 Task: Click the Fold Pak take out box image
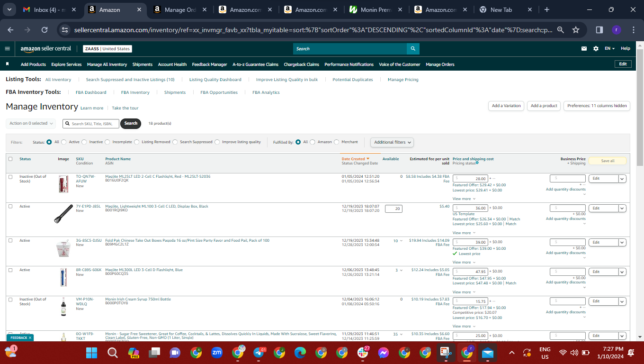click(63, 248)
